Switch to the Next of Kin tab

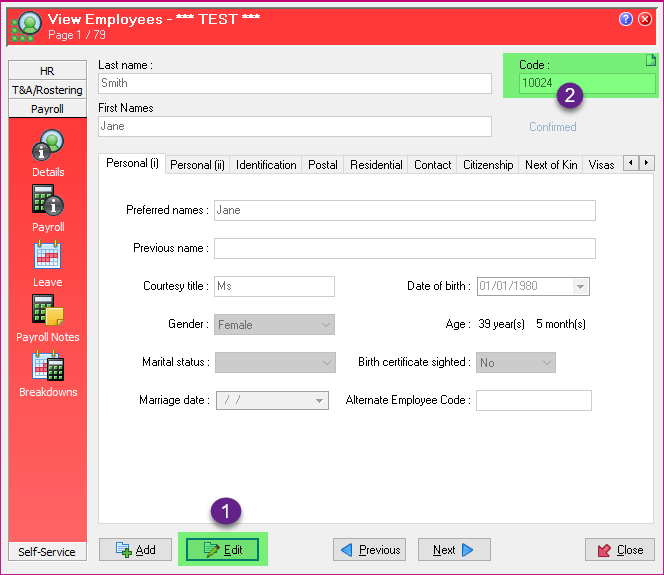(x=550, y=165)
